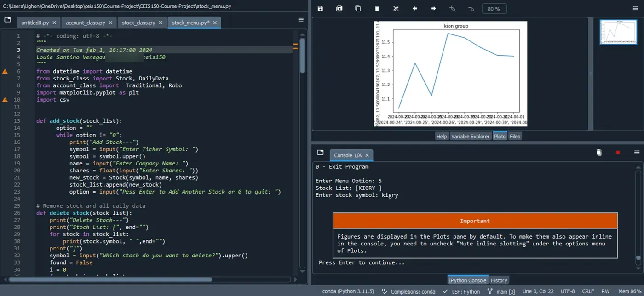Click Mem 86% status entry

(630, 291)
